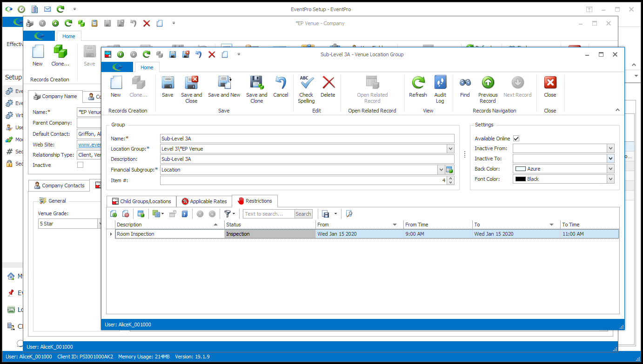Click the green refresh arrow in the EventPro Setup title bar
This screenshot has width=643, height=364.
[x=60, y=9]
